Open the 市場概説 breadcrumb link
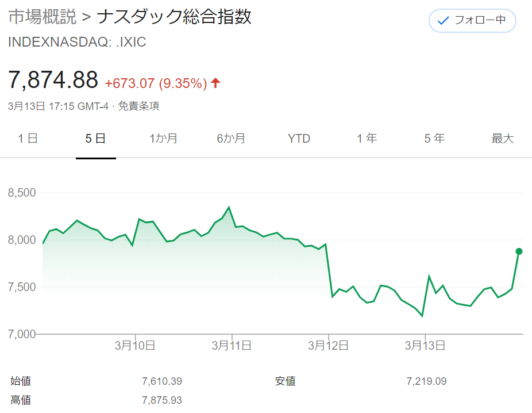The width and height of the screenshot is (532, 413). click(x=43, y=17)
